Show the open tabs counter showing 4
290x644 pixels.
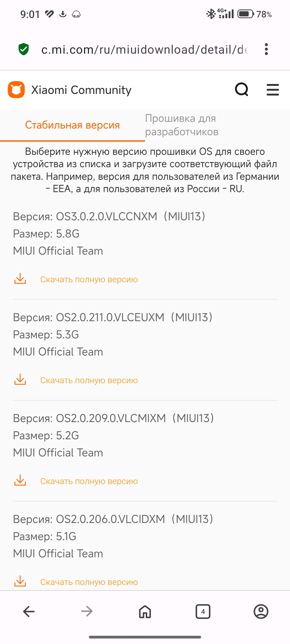click(203, 612)
